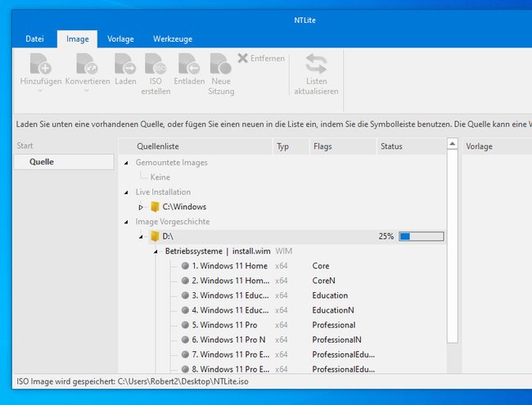Click the vertical scrollbar track of source list
532x405 pixels.
[x=453, y=358]
